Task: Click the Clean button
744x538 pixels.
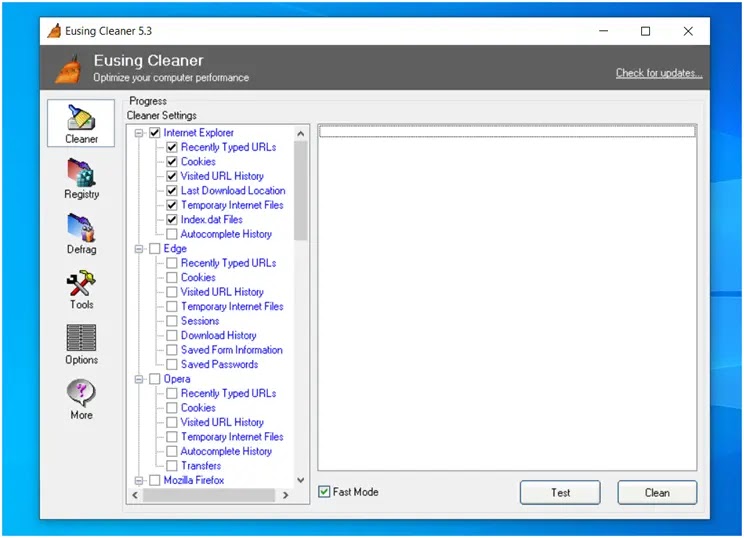Action: pos(657,492)
